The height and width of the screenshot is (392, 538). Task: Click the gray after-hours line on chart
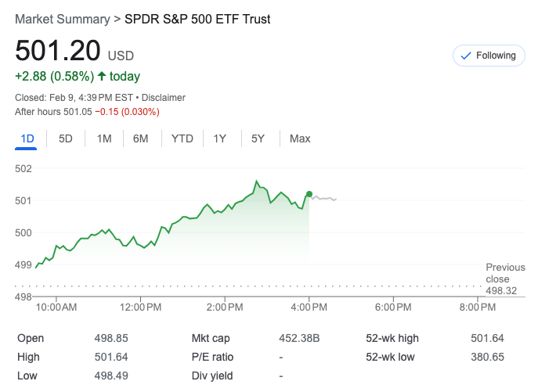(324, 199)
